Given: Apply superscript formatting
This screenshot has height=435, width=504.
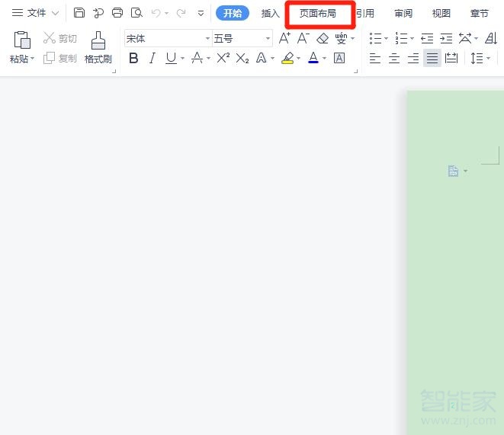Looking at the screenshot, I should 223,58.
